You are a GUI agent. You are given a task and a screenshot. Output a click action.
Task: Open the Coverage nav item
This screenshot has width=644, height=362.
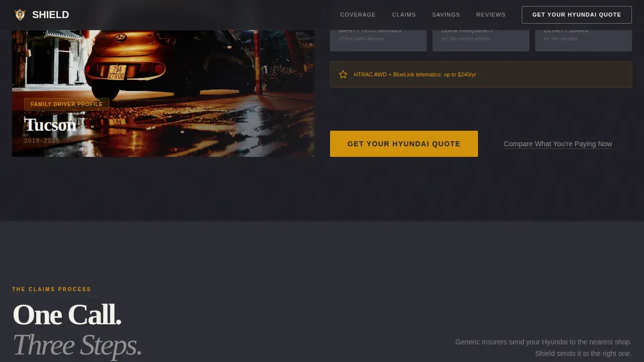coord(358,15)
